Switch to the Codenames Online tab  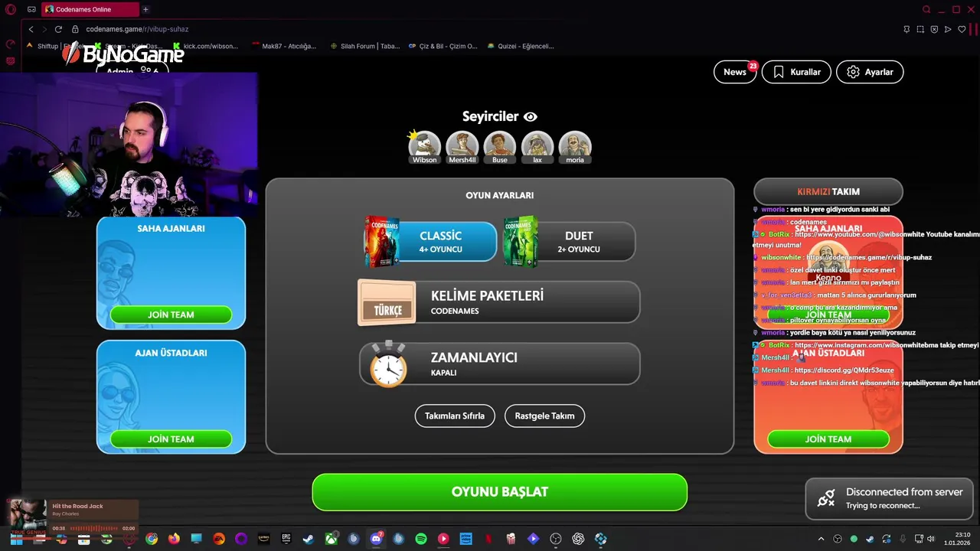click(90, 9)
